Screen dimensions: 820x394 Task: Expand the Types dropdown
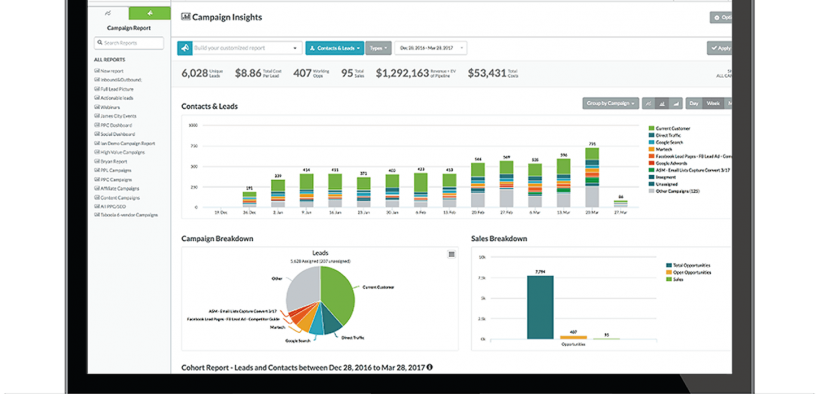pos(379,48)
